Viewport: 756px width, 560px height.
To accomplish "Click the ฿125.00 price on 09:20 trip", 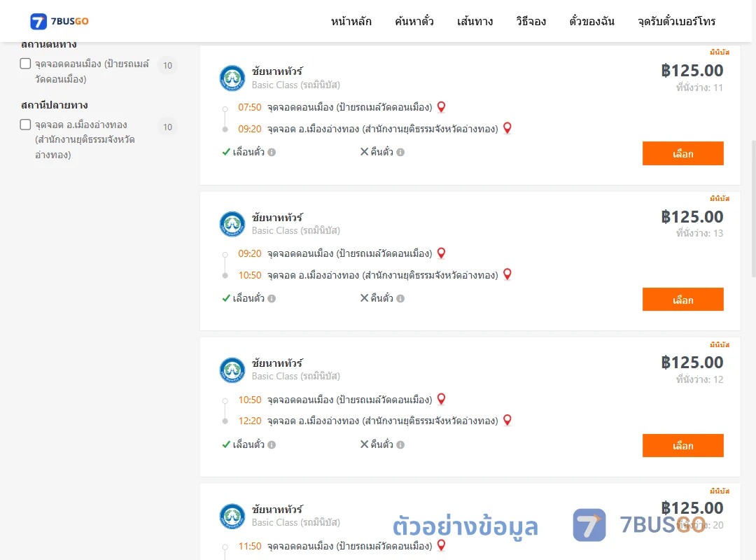I will click(x=692, y=216).
